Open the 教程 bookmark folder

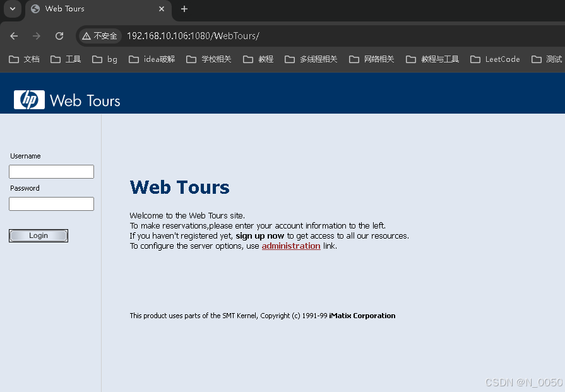pos(258,59)
